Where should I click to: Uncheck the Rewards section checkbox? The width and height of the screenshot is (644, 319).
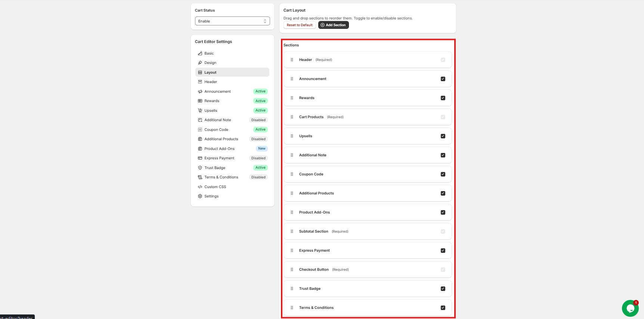(443, 98)
